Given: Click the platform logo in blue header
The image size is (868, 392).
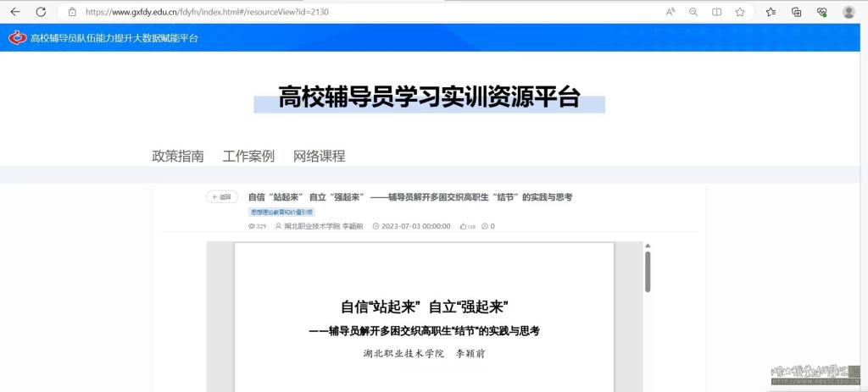Looking at the screenshot, I should pos(17,38).
